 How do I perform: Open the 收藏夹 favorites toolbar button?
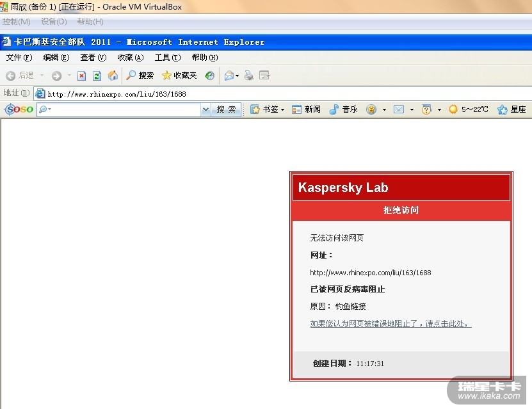[179, 76]
